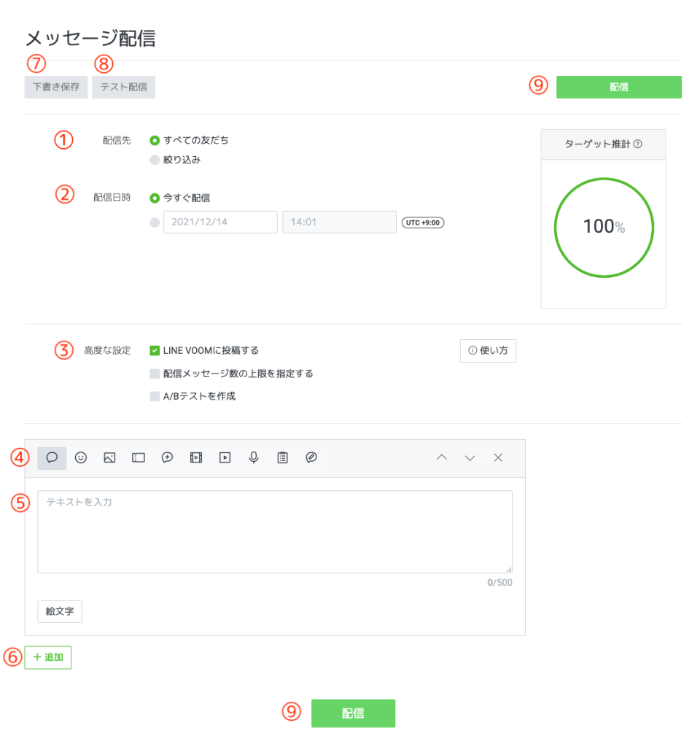Select the rich video film icon
This screenshot has height=747, width=700.
[x=196, y=458]
